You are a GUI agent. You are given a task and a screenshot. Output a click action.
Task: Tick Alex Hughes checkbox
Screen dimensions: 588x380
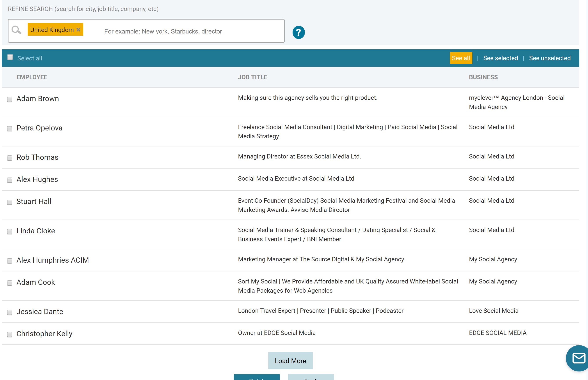coord(10,180)
